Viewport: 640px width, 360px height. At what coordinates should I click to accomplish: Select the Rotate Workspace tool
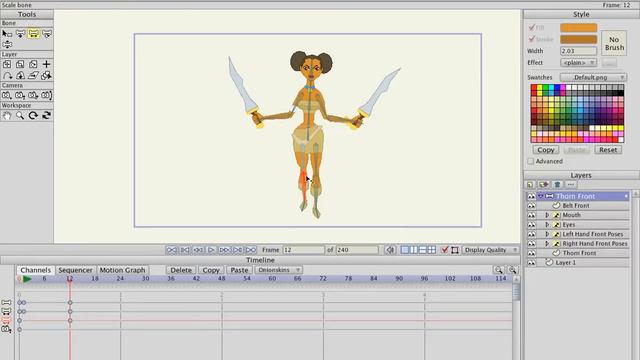(33, 116)
